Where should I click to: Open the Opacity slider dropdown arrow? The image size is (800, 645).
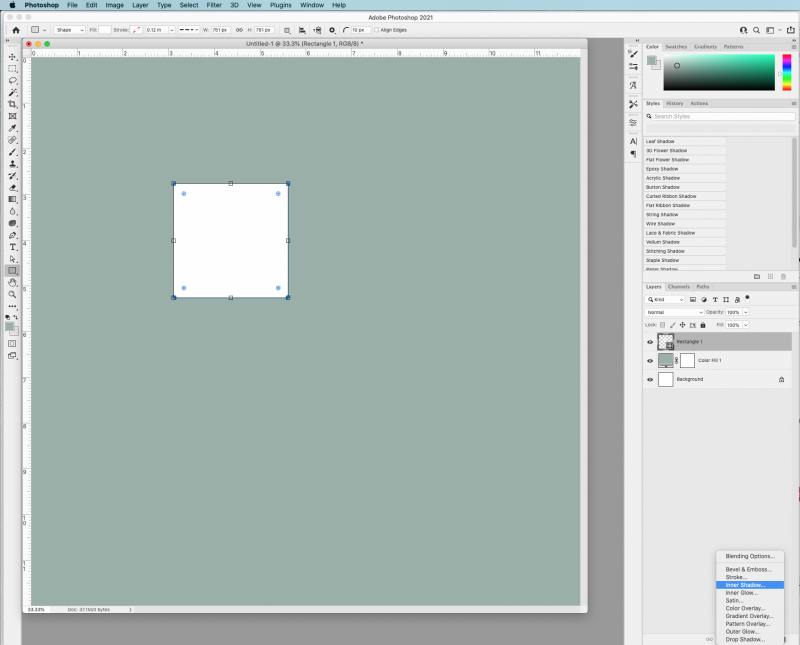(745, 312)
